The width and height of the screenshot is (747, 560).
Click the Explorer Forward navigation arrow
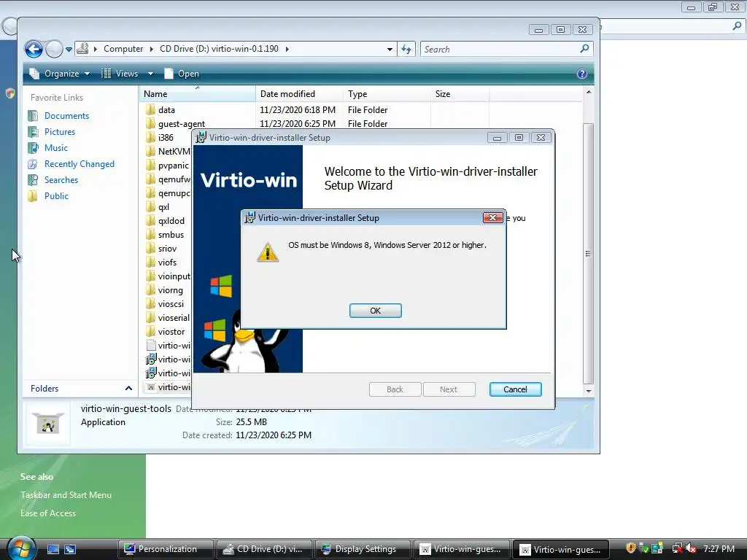click(54, 49)
